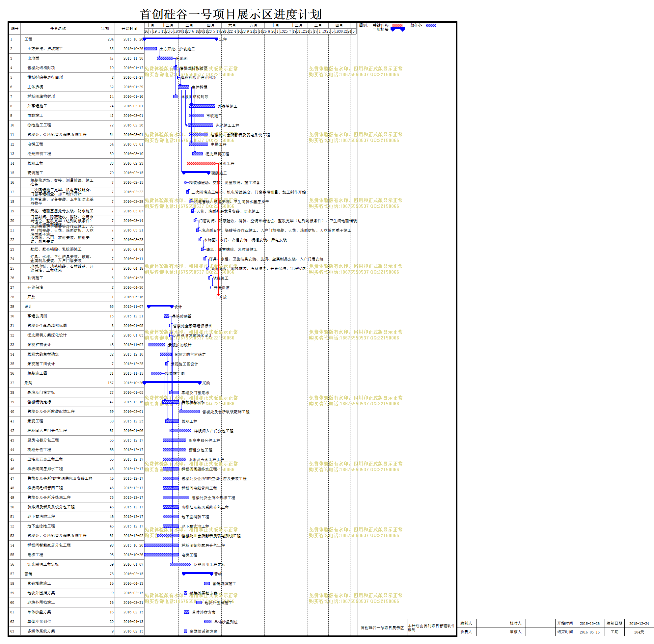The image size is (654, 644).
Task: Click the footer box 首创硅谷一号项目展示区
Action: point(382,628)
